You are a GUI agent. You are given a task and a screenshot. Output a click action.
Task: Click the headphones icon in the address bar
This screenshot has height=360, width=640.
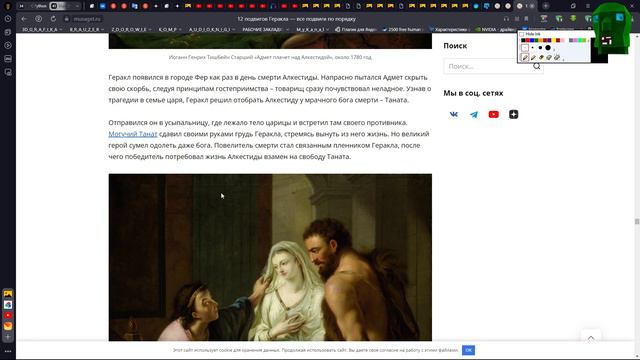(x=506, y=19)
